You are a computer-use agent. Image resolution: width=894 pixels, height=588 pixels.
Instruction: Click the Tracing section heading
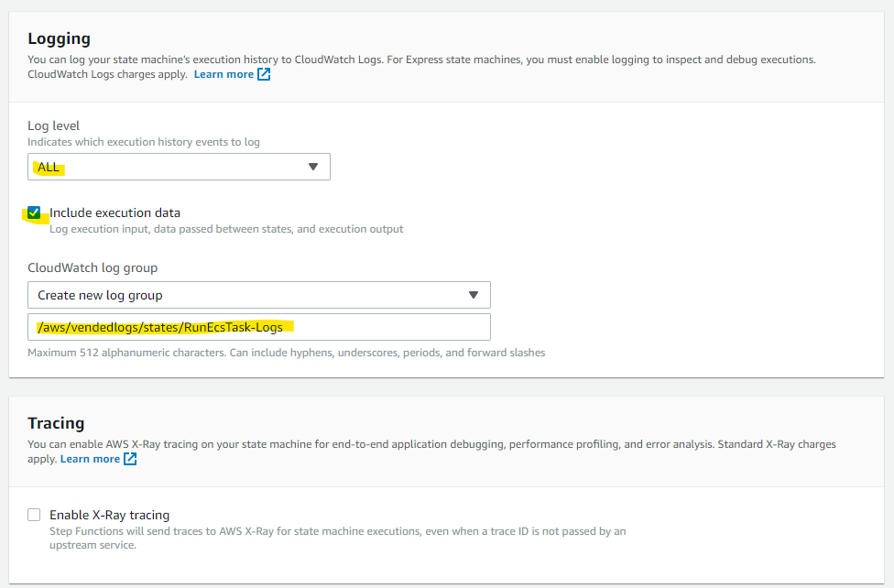pyautogui.click(x=56, y=423)
